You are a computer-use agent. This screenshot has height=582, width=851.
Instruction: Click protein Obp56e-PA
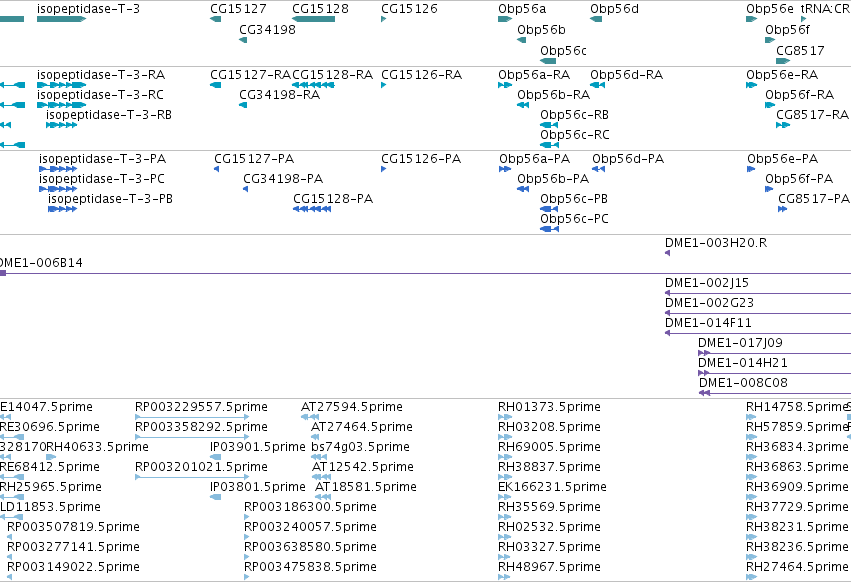pos(783,159)
